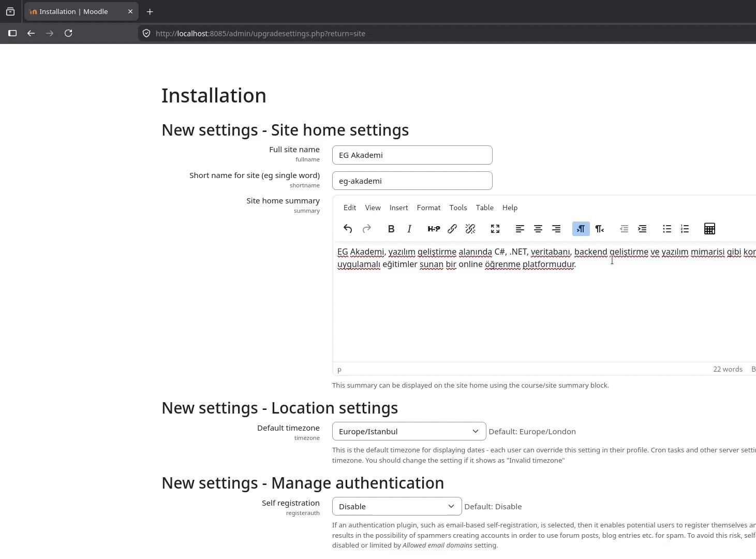Screen dimensions: 756x559
Task: Click the Full site name field
Action: tap(412, 155)
